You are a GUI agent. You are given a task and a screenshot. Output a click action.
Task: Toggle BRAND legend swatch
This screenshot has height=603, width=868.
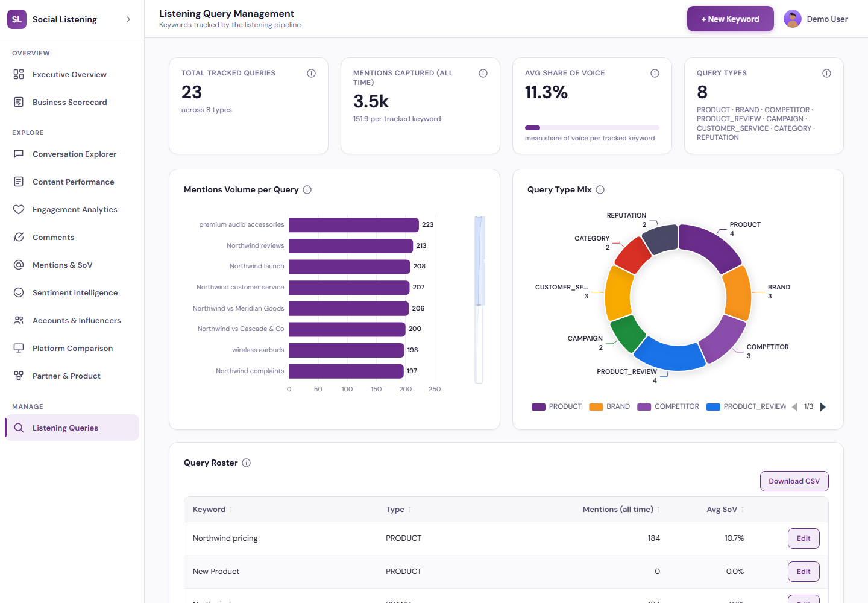[x=596, y=407]
